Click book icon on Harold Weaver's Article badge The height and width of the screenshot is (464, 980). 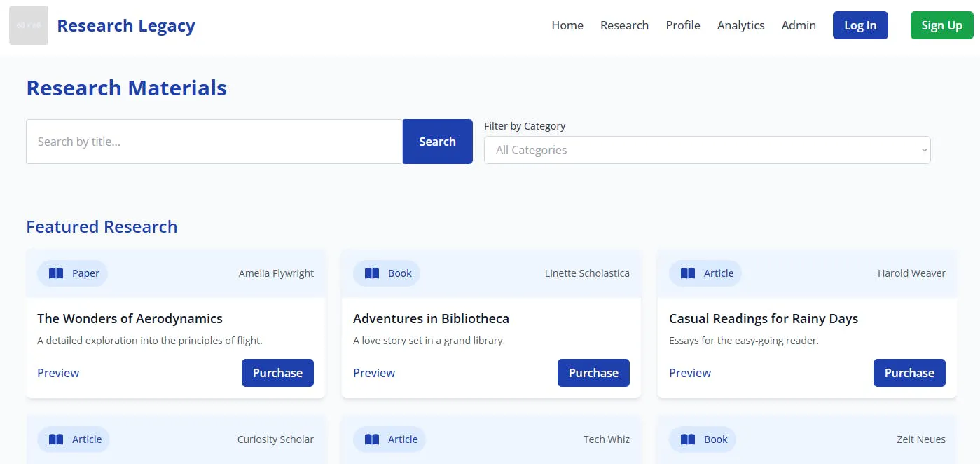pos(688,273)
